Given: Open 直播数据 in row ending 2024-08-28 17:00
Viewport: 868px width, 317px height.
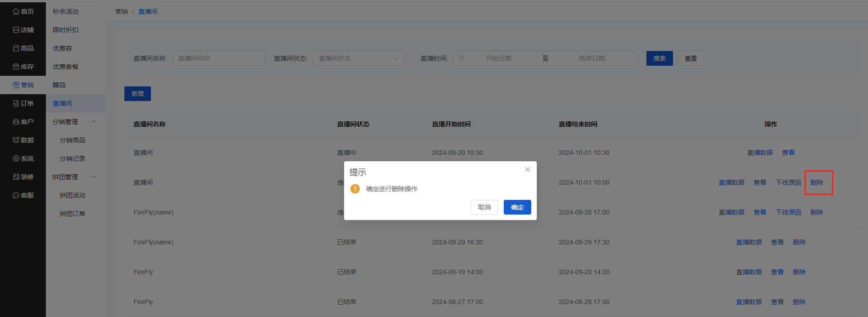Looking at the screenshot, I should 749,302.
